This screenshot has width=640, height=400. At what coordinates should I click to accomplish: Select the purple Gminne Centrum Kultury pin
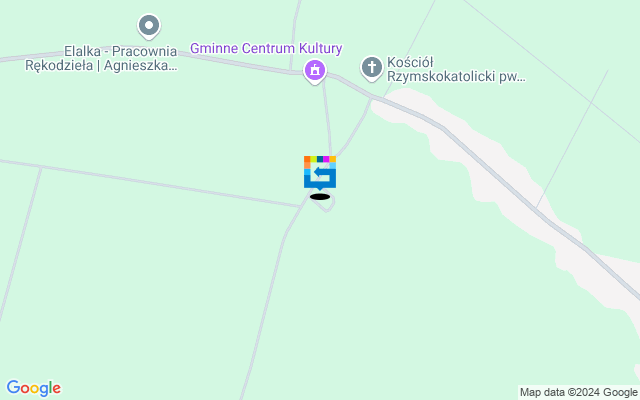click(x=315, y=72)
